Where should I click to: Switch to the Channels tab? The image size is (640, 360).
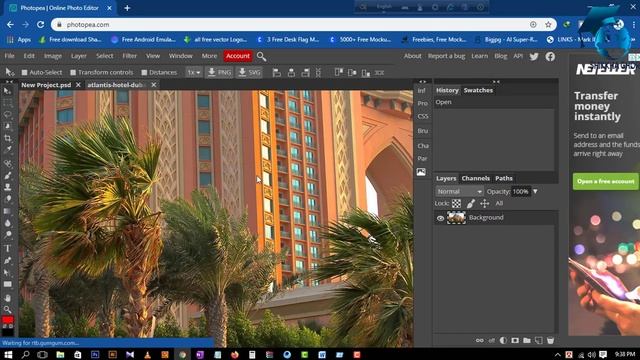click(x=476, y=178)
